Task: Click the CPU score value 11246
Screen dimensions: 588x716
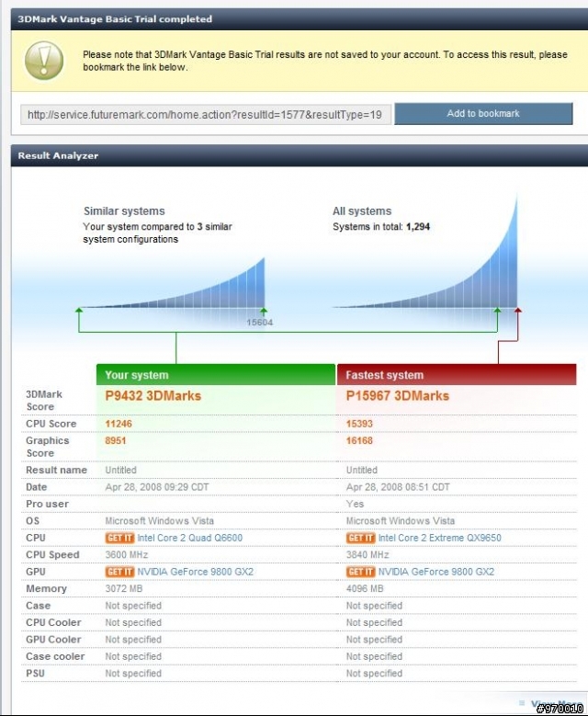Action: click(119, 424)
